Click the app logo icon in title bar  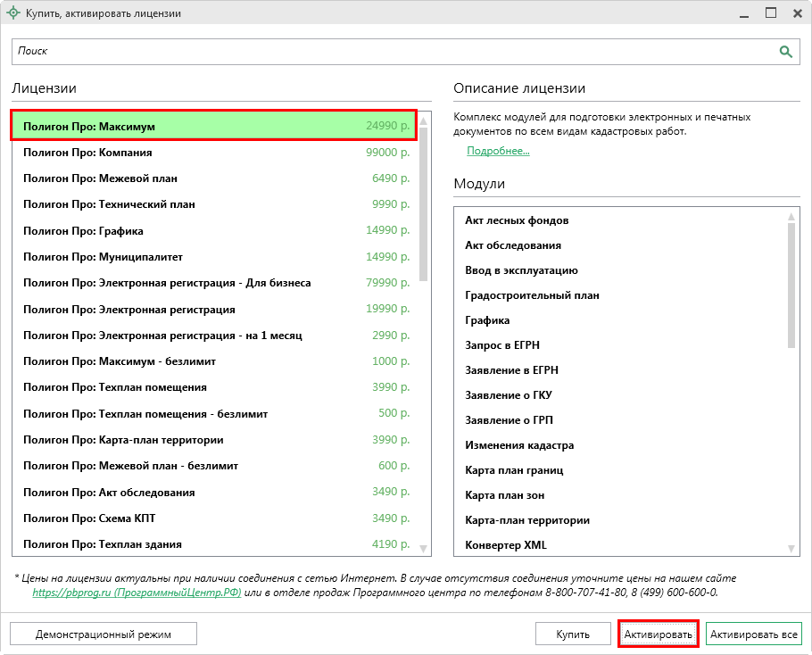click(x=13, y=13)
